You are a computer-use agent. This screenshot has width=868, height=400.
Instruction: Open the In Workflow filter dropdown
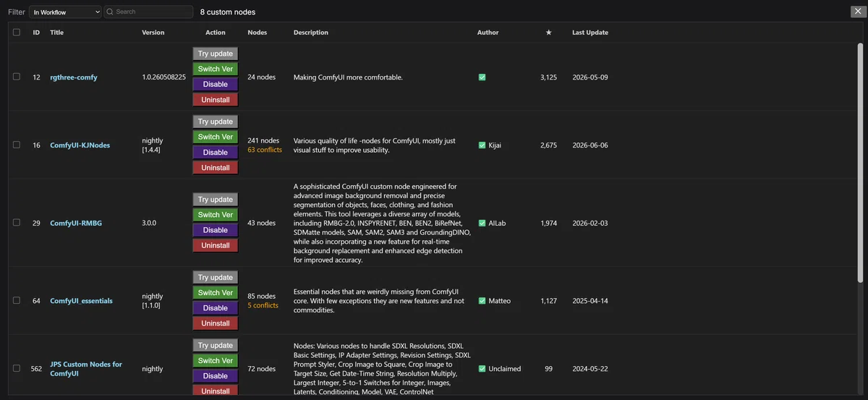tap(66, 12)
